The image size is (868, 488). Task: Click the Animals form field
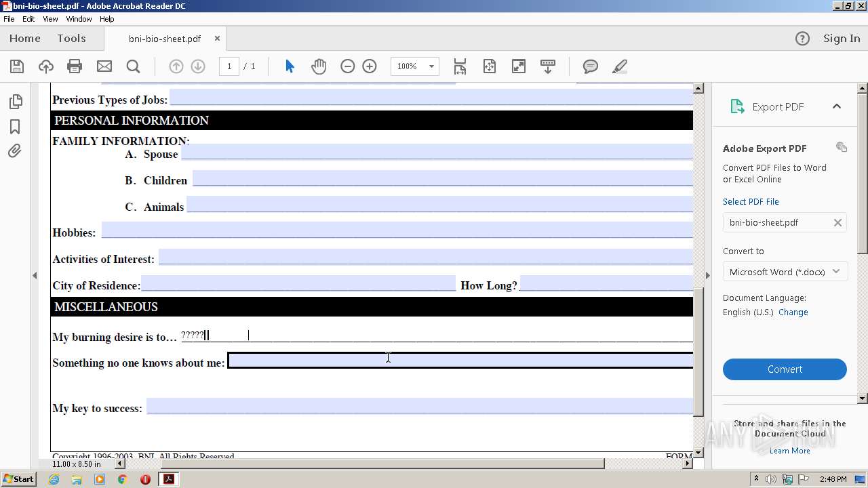[x=440, y=205]
